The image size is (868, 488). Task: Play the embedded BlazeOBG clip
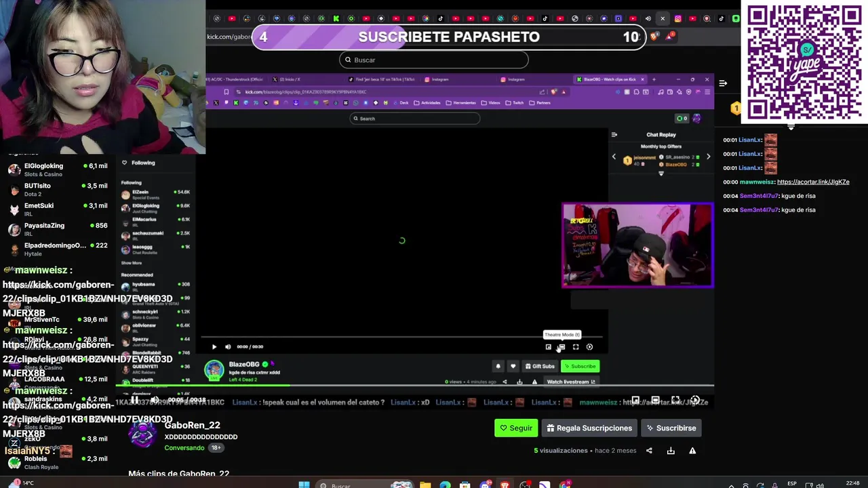(214, 347)
